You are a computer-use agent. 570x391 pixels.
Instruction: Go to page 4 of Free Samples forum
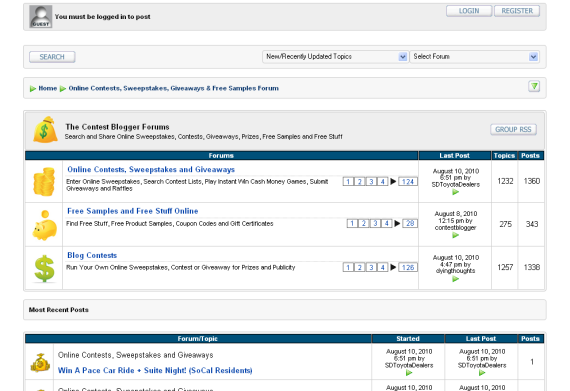pyautogui.click(x=386, y=223)
